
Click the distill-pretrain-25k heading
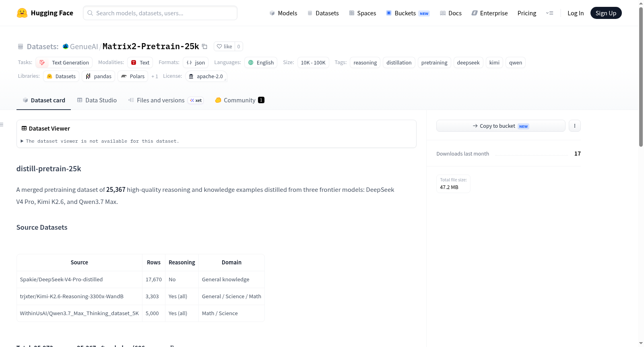49,168
